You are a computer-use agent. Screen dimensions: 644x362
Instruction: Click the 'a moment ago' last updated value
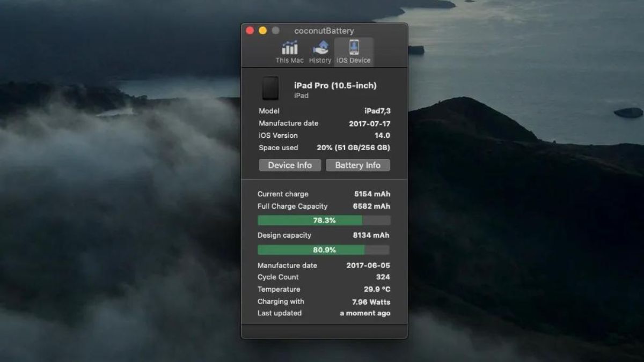point(365,313)
